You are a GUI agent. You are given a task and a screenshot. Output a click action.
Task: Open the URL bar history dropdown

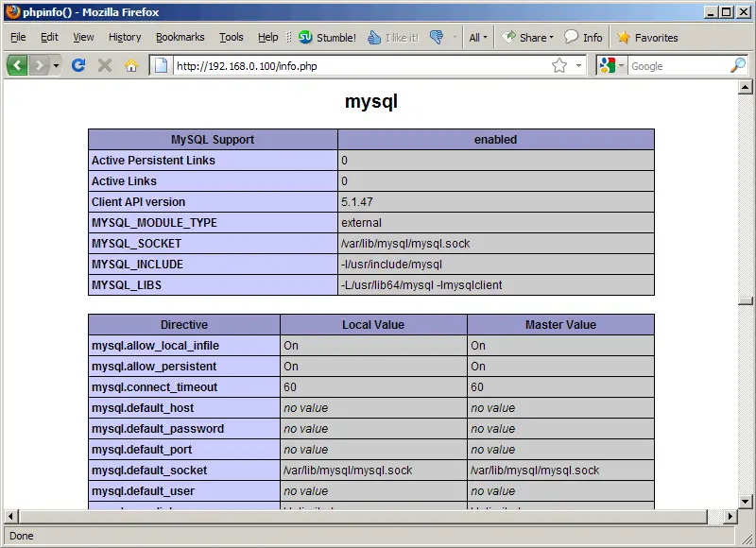click(578, 65)
